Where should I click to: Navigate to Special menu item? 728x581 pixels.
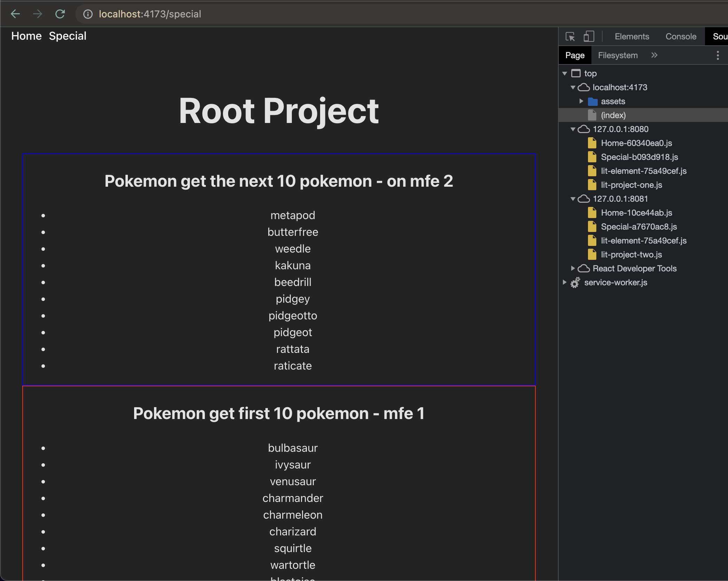pyautogui.click(x=68, y=36)
